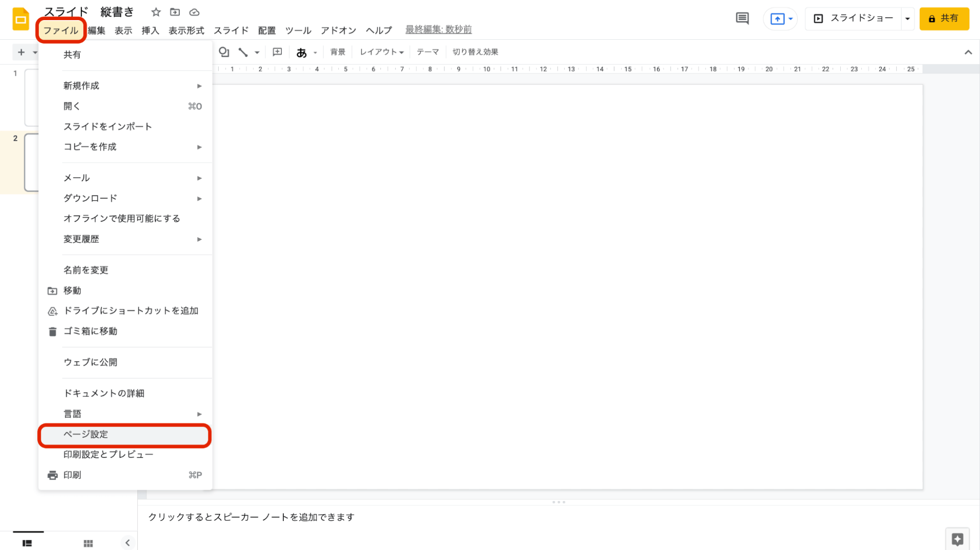This screenshot has height=550, width=980.
Task: Click the Google Slides home logo
Action: coord(21,19)
